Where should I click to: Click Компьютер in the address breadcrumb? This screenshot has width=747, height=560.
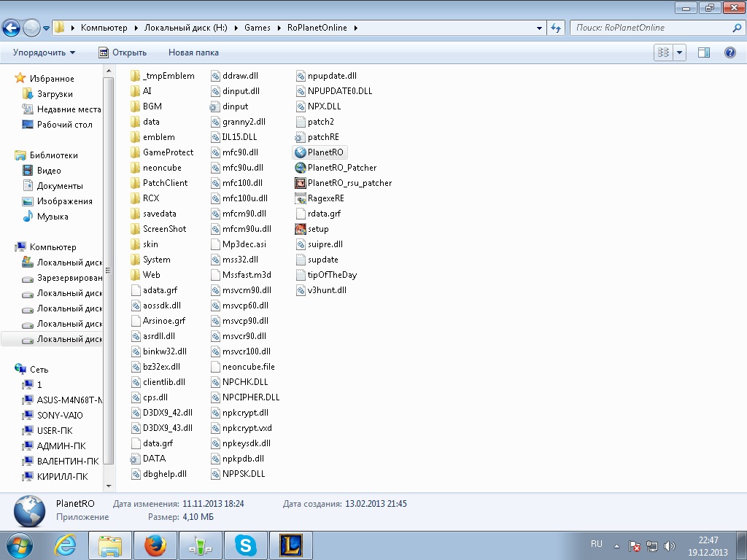[104, 28]
